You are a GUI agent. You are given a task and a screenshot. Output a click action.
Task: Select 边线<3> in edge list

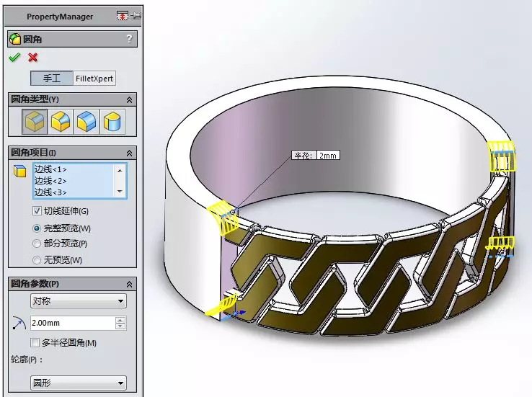[50, 192]
